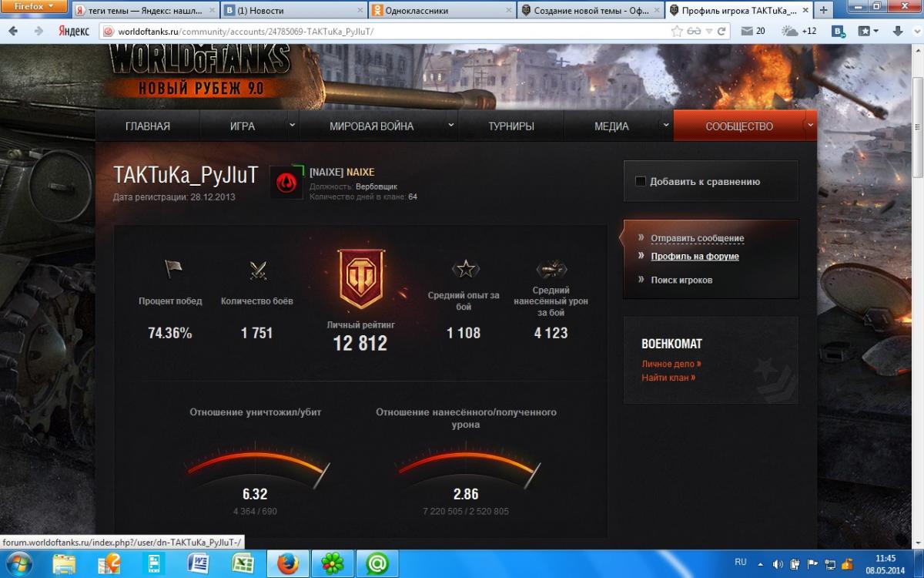Expand СООБЩЕСТВО submenu arrow

(x=810, y=124)
